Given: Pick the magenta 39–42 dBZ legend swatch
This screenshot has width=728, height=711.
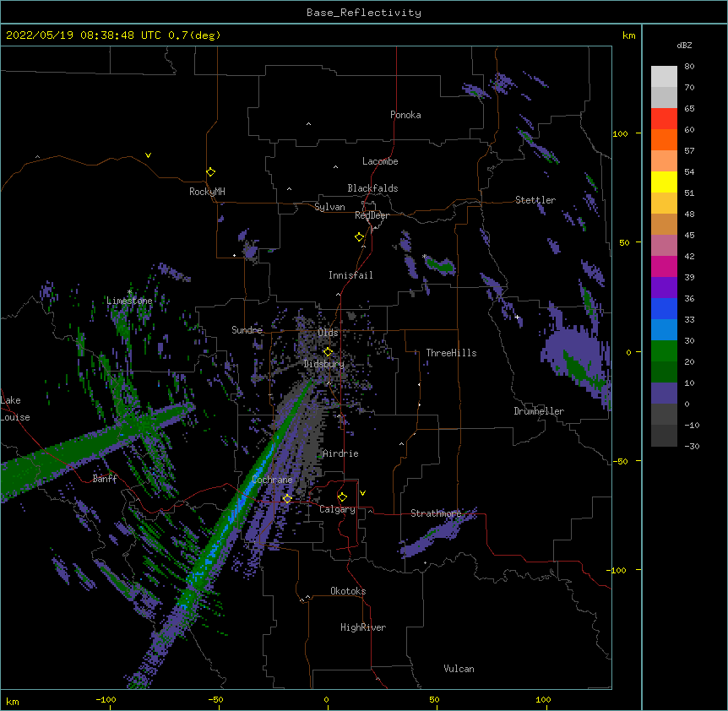Looking at the screenshot, I should point(664,266).
